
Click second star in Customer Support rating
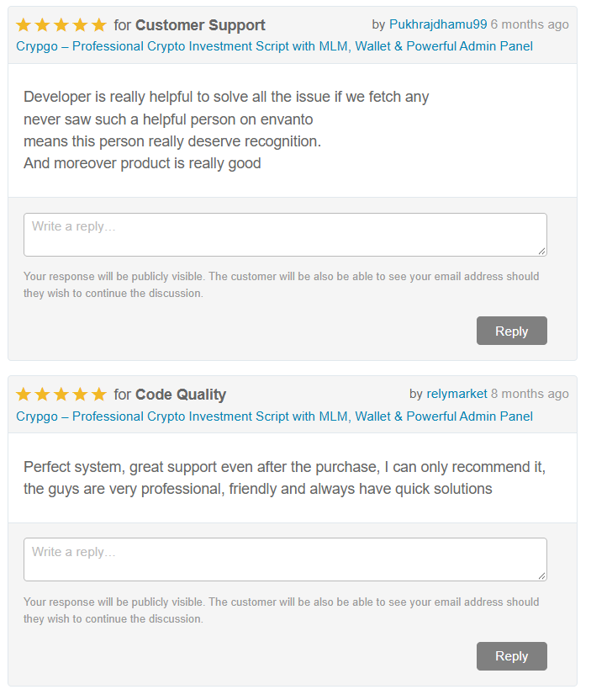42,25
